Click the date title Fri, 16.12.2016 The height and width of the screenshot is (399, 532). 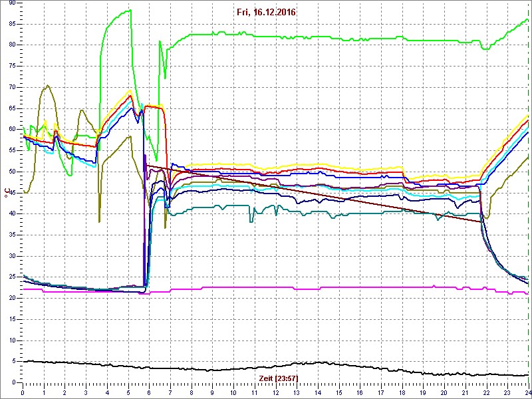(266, 12)
